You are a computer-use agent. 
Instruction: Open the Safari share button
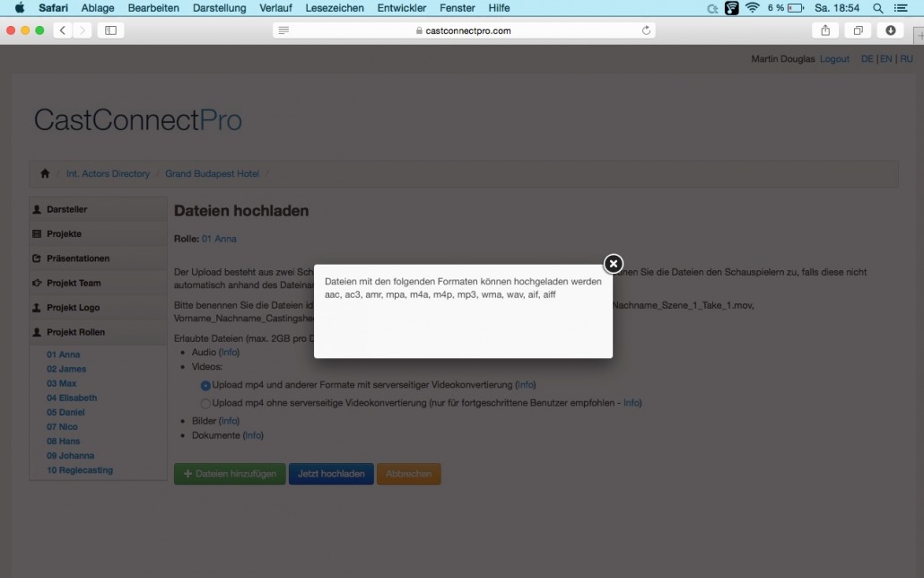(825, 31)
